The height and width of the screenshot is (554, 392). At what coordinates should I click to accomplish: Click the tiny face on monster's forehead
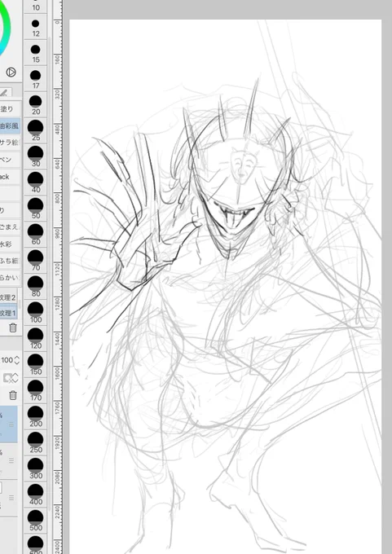point(244,167)
